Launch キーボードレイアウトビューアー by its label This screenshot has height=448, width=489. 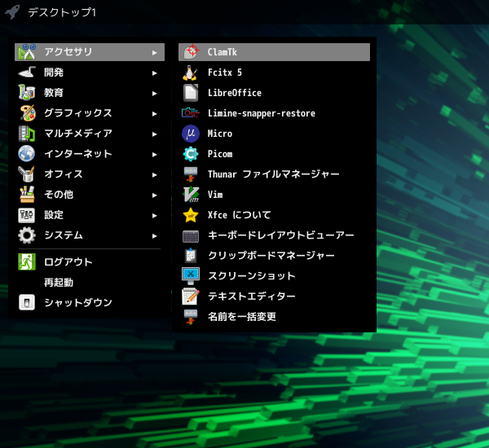(281, 235)
